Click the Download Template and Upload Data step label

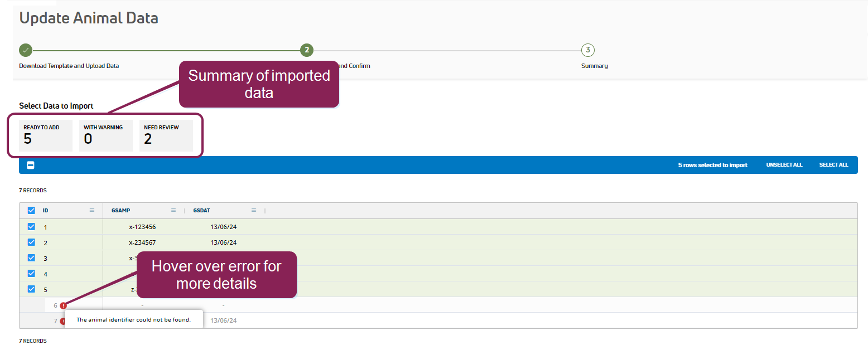(69, 66)
